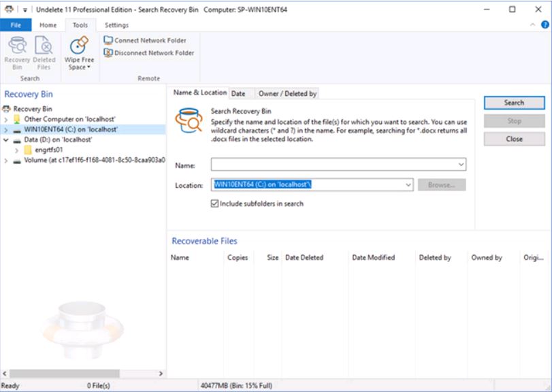Click the Help question mark icon
This screenshot has width=552, height=392.
[545, 24]
